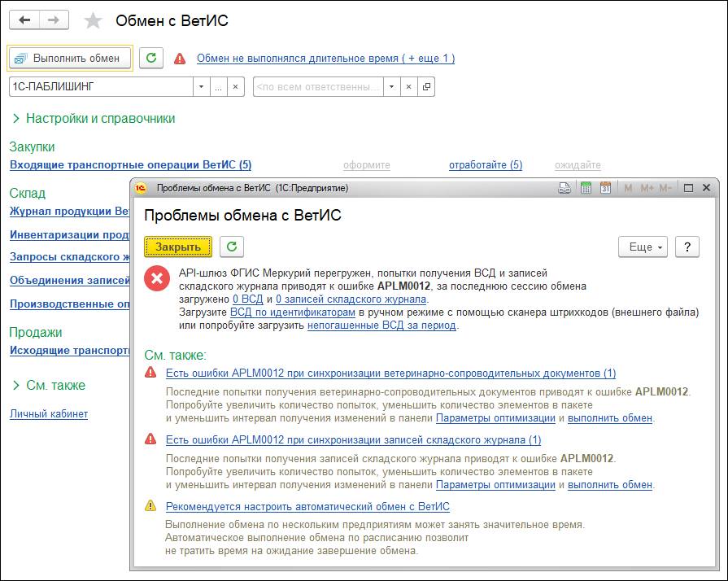Open help with the question mark button
The width and height of the screenshot is (728, 581).
(x=687, y=247)
